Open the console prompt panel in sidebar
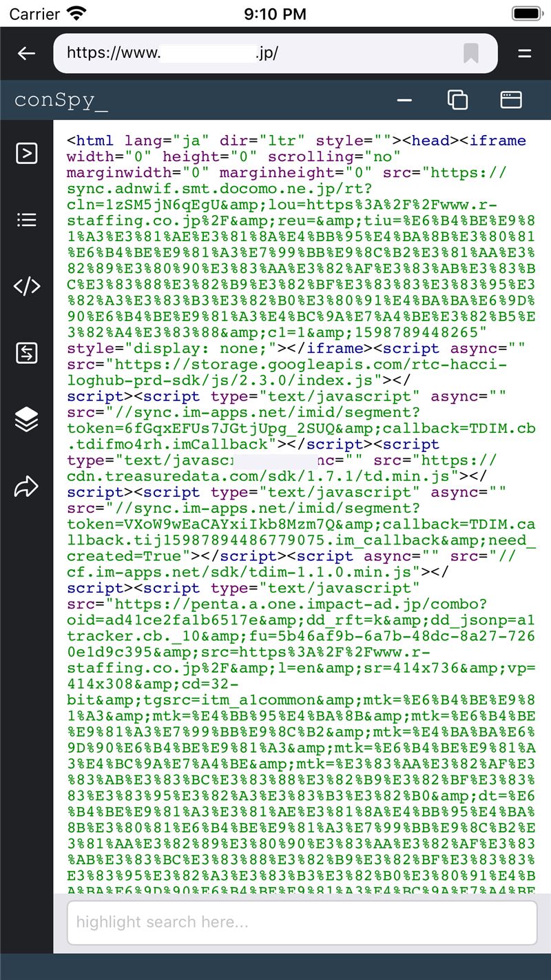Viewport: 551px width, 980px height. (x=27, y=153)
